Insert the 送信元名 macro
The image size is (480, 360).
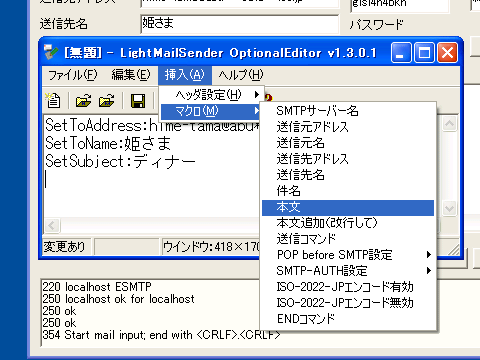tap(348, 143)
